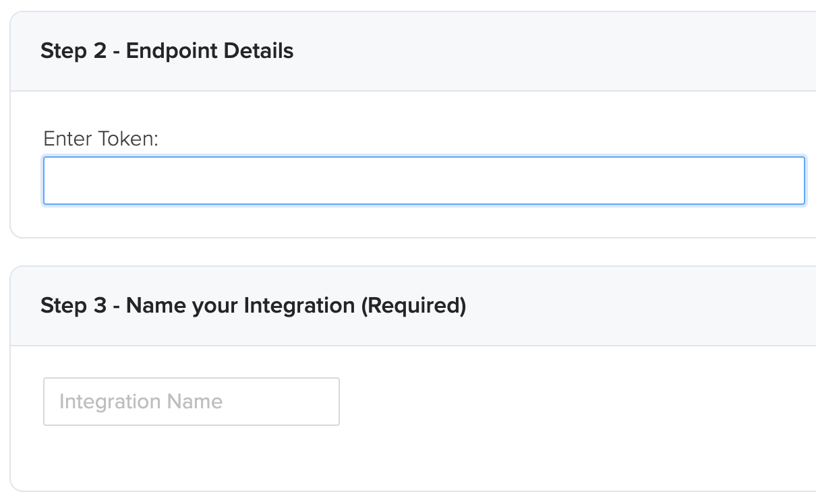Click empty header area right of "Endpoint Details"
The image size is (816, 504).
pyautogui.click(x=540, y=51)
